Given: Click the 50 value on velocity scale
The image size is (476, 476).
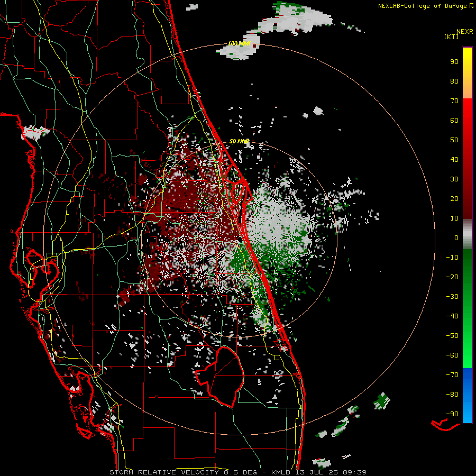Looking at the screenshot, I should 454,140.
